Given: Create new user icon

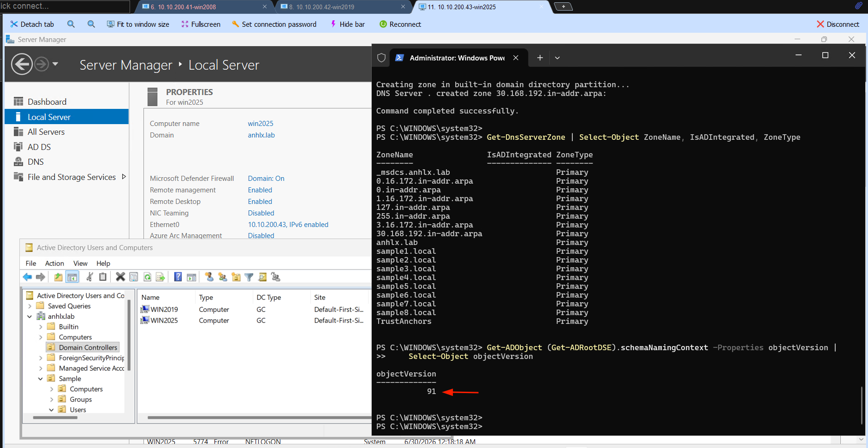Looking at the screenshot, I should (x=209, y=277).
